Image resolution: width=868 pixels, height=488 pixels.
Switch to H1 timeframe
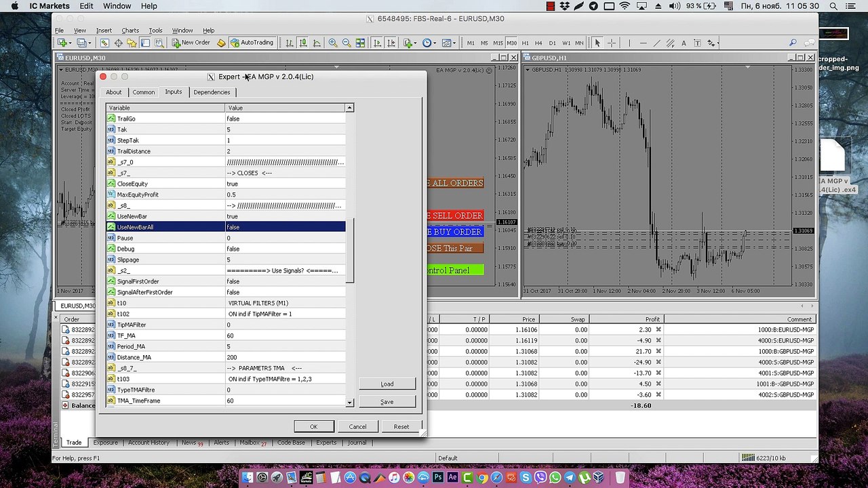click(x=525, y=43)
